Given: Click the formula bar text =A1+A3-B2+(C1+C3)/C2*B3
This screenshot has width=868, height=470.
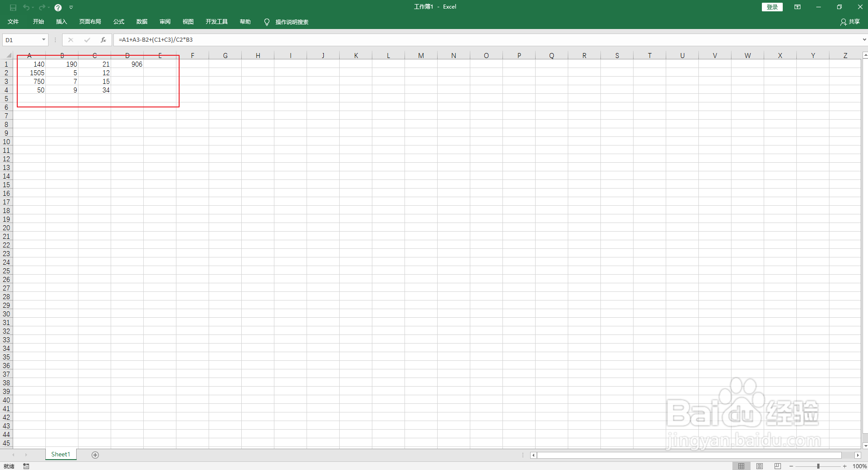Looking at the screenshot, I should [156, 40].
